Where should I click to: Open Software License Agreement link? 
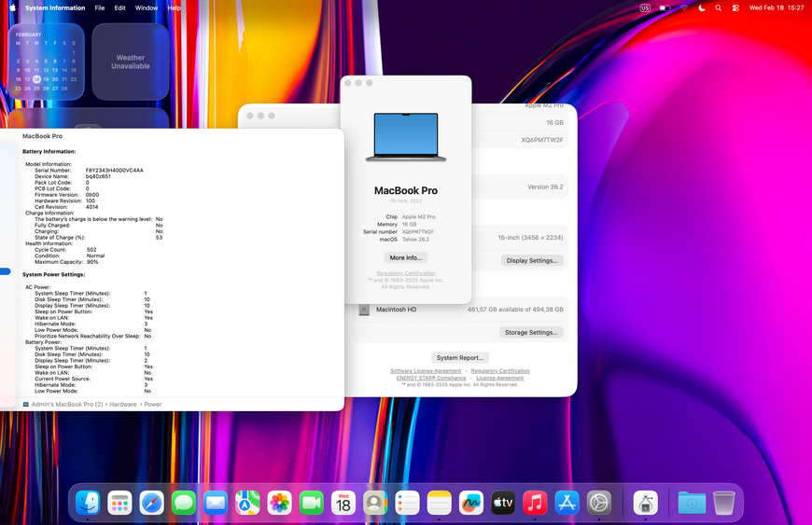point(426,371)
